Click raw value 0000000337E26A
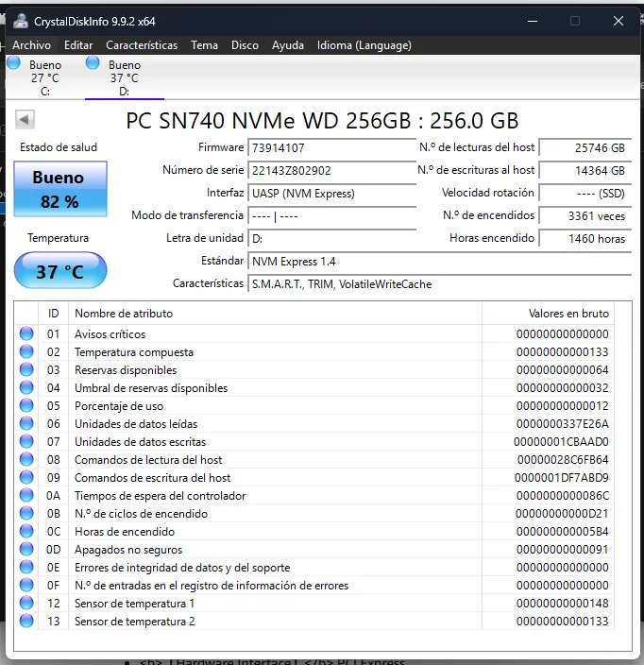Image resolution: width=644 pixels, height=665 pixels. click(562, 424)
